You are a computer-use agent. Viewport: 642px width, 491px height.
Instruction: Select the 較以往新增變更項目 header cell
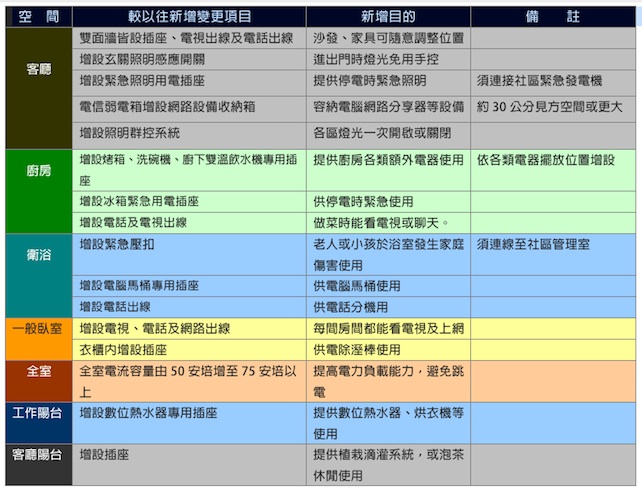tap(189, 17)
